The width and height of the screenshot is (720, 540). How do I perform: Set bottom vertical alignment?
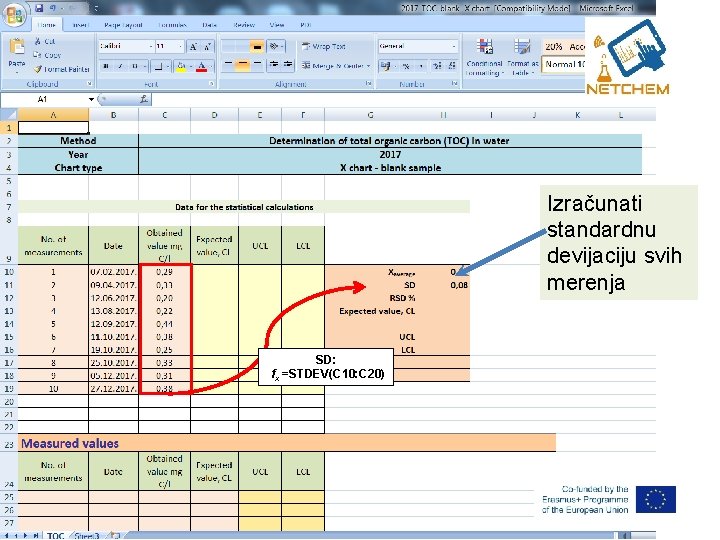[257, 46]
